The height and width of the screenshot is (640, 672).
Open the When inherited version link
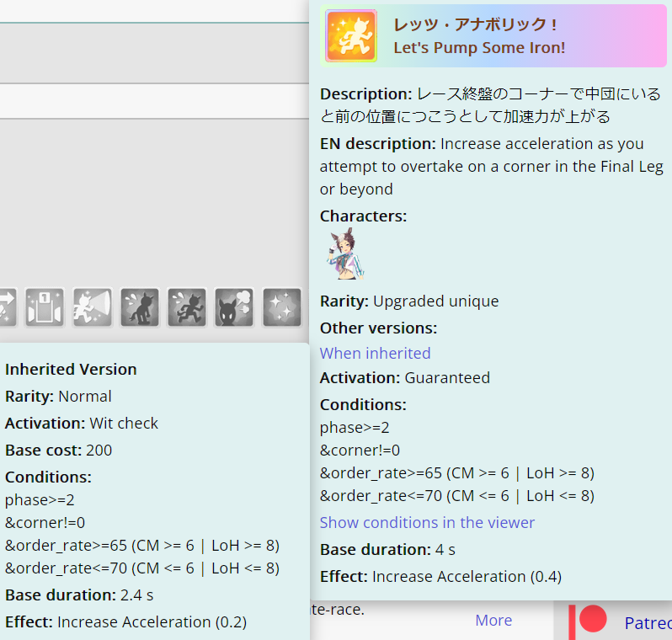coord(375,353)
